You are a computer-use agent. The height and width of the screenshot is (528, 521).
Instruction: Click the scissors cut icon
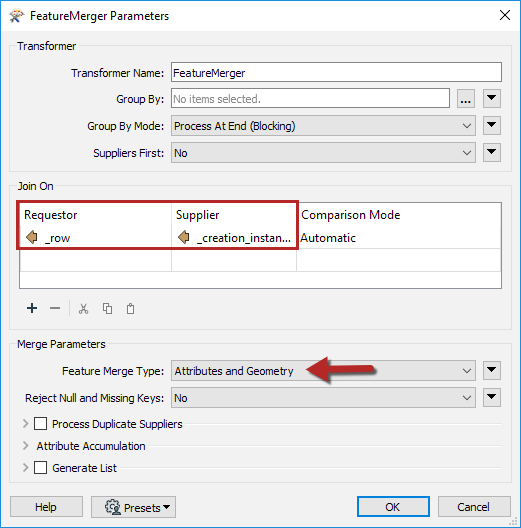(x=84, y=308)
